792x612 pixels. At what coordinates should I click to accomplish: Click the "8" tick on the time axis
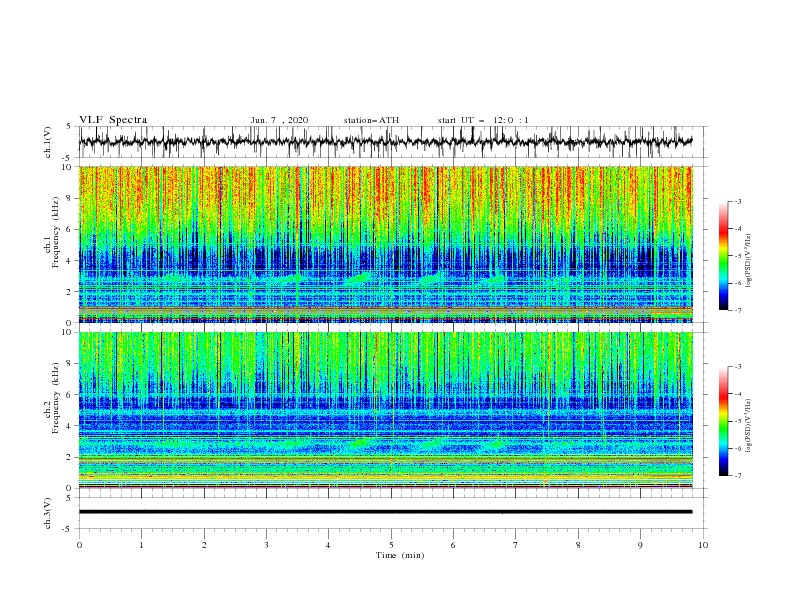(578, 545)
